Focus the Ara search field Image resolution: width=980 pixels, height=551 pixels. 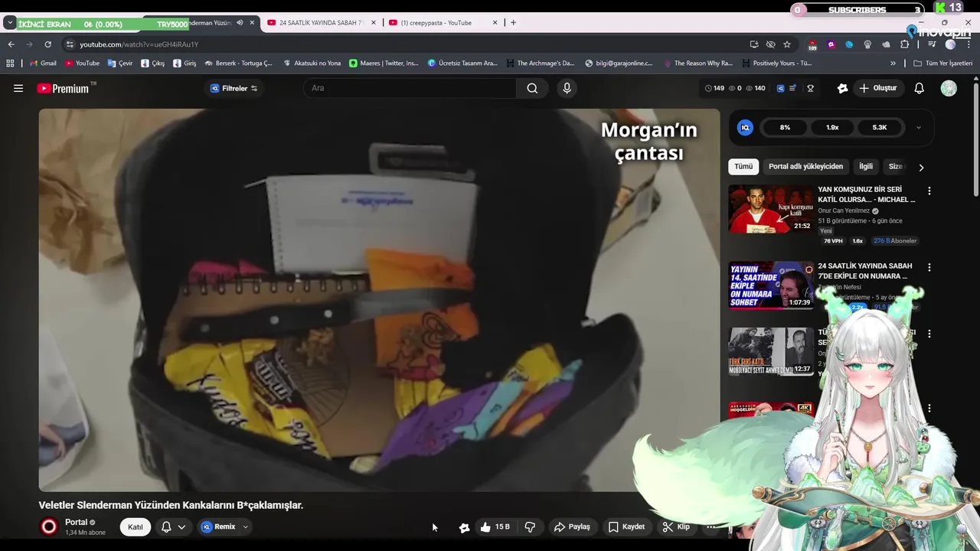[410, 88]
